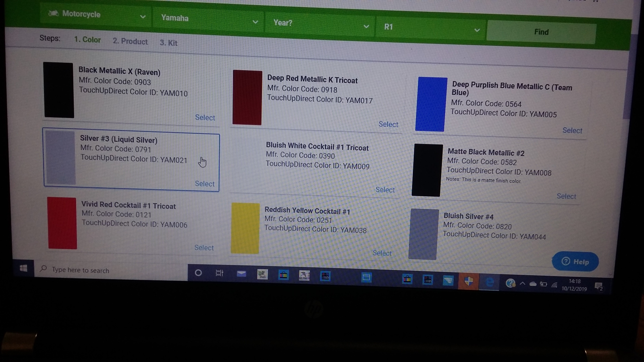
Task: Show hidden system tray icons
Action: [522, 284]
